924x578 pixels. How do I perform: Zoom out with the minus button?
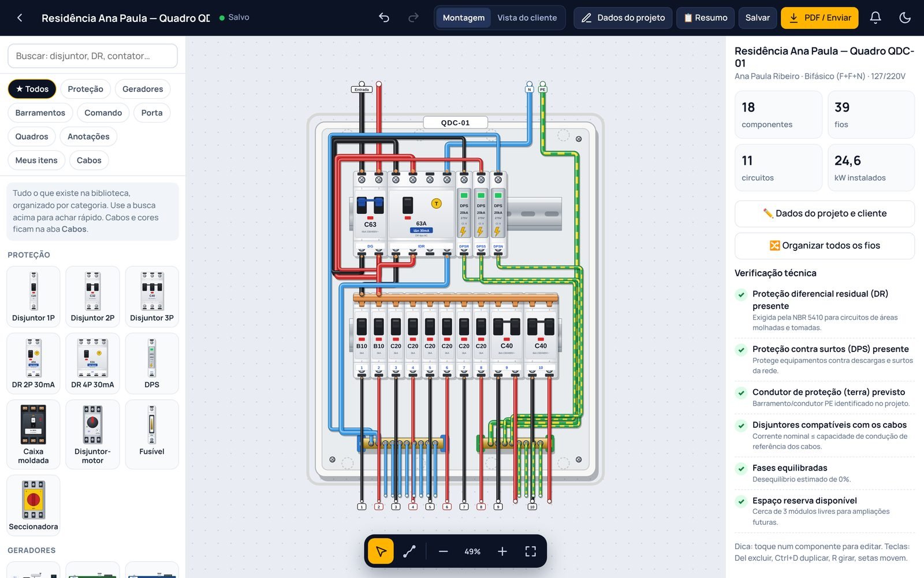[x=443, y=551]
